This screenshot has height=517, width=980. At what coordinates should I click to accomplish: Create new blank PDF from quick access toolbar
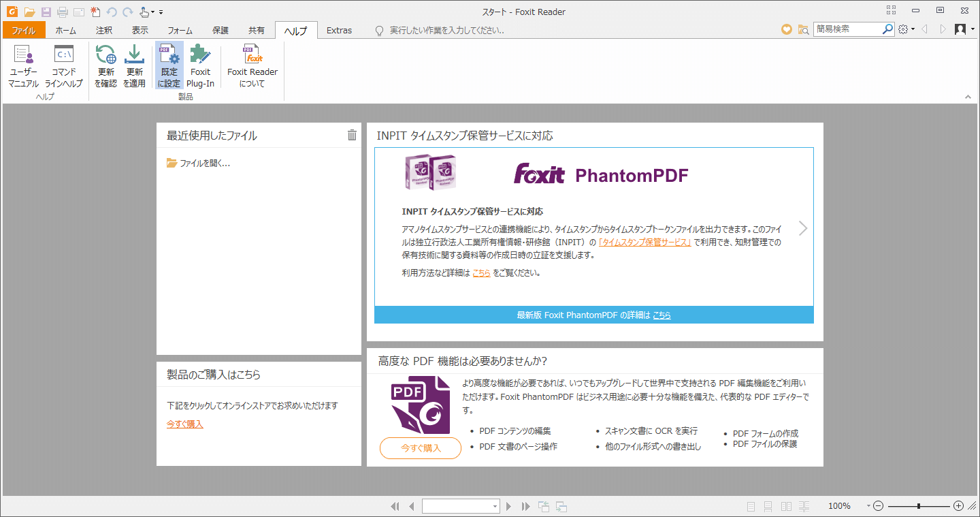click(x=95, y=12)
